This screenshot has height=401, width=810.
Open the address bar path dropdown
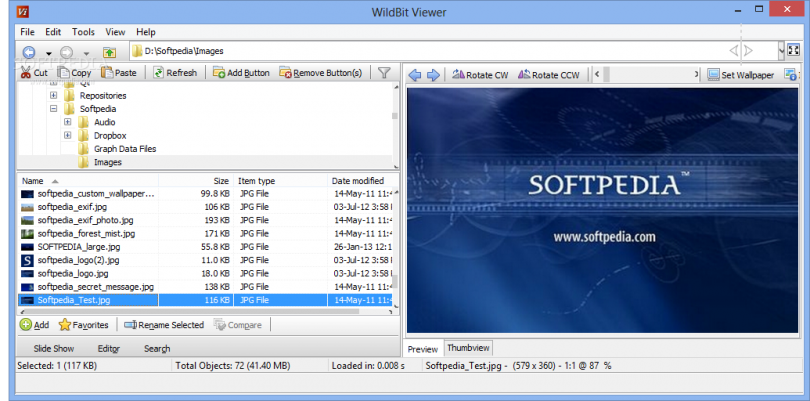[780, 50]
